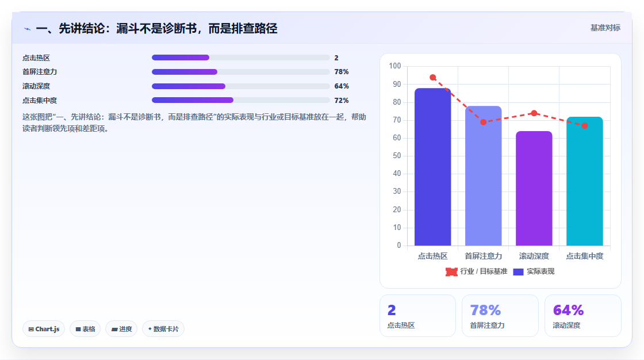
Task: Click the 点击热区 progress row label
Action: 36,58
